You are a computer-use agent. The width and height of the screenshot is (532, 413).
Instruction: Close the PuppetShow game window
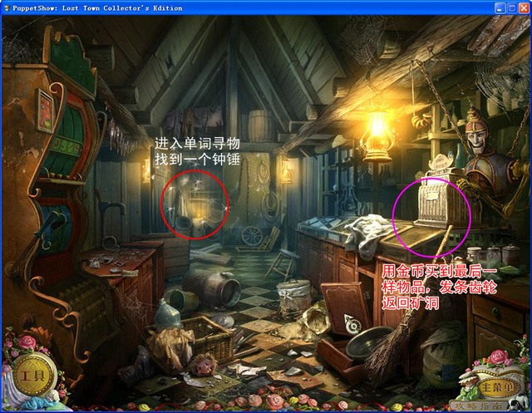(525, 7)
